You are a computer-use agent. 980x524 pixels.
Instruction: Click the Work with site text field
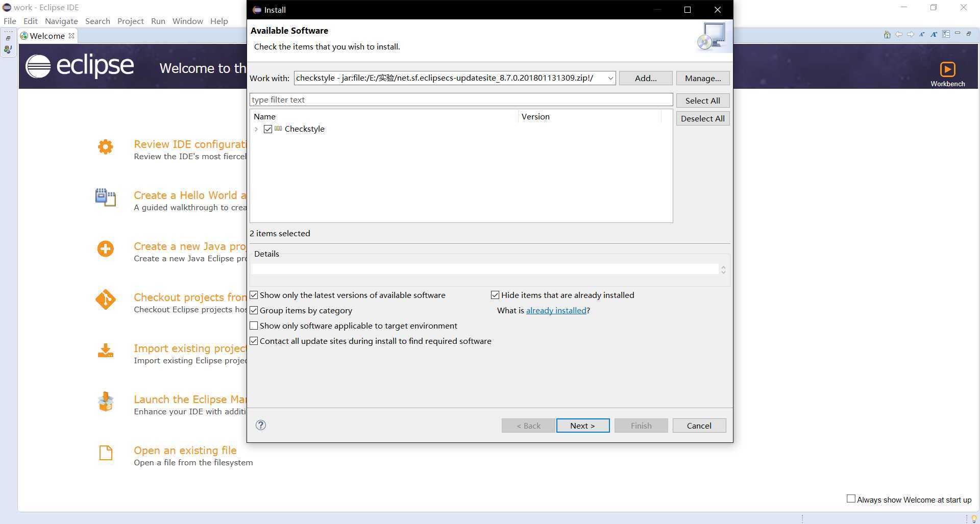[x=450, y=78]
